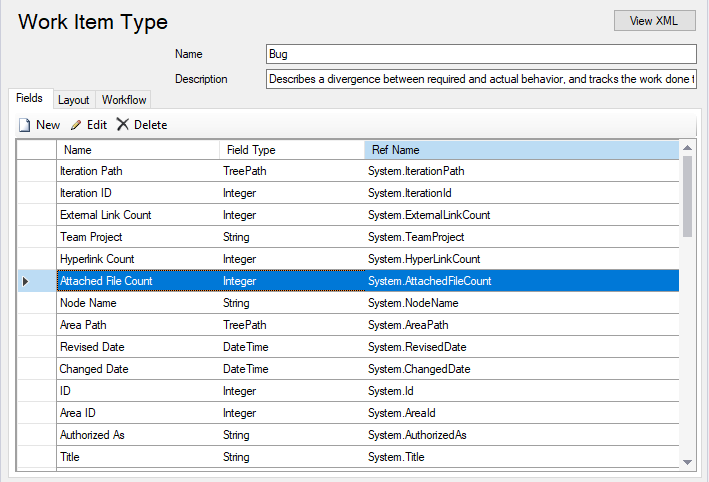Click the Description text box
Screen dimensions: 709x482
click(x=480, y=79)
